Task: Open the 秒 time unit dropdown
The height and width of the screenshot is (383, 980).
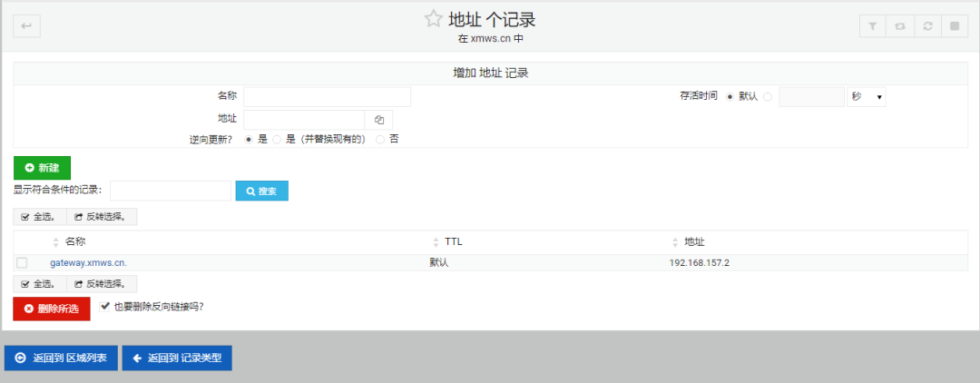Action: (867, 97)
